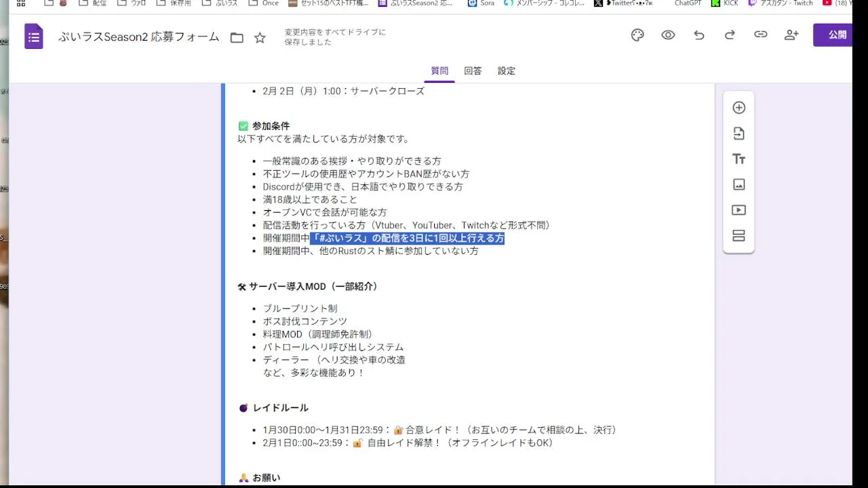Open the 配信 bookmark folder
This screenshot has width=868, height=488.
tap(93, 3)
